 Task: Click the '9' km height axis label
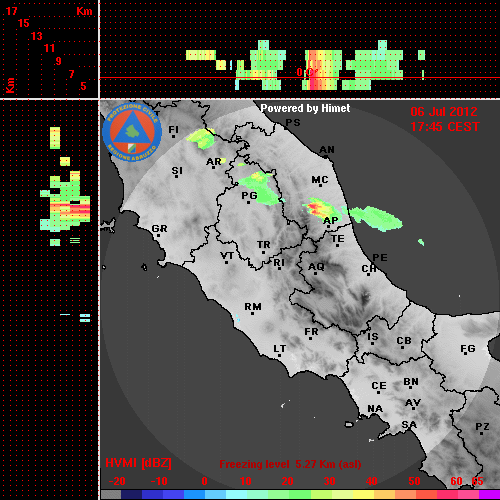[x=59, y=61]
